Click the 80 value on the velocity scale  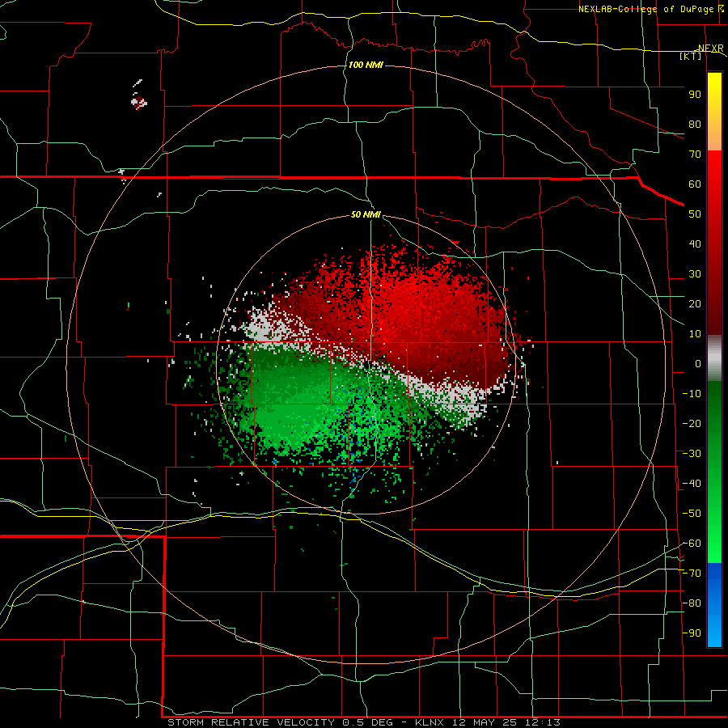point(695,125)
